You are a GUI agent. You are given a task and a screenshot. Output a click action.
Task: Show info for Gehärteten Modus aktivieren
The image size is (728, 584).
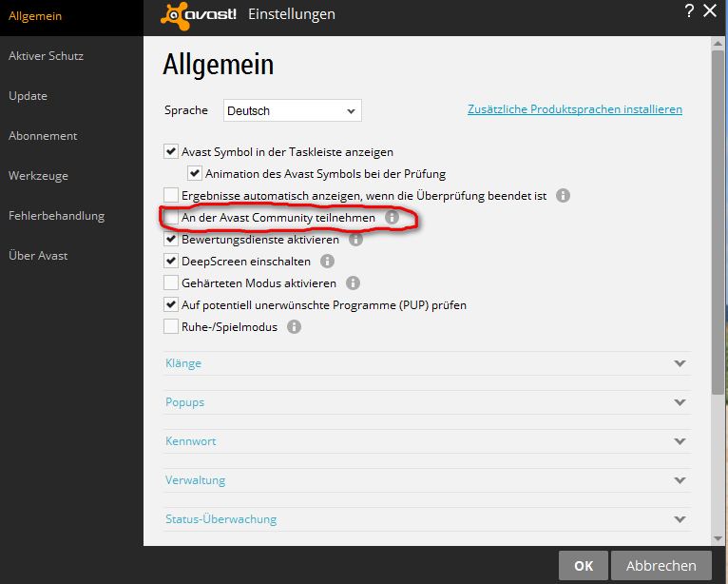click(x=353, y=282)
